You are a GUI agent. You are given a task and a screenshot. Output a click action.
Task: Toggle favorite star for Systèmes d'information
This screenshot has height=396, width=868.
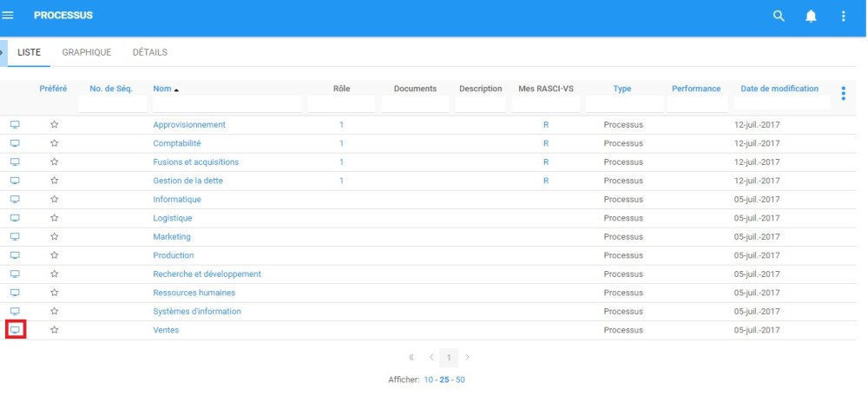(x=54, y=311)
